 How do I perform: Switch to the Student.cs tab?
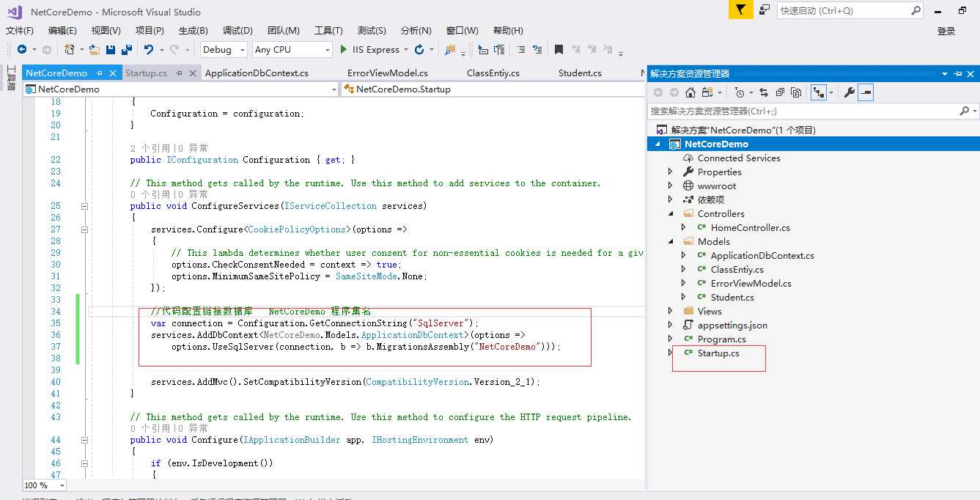580,73
